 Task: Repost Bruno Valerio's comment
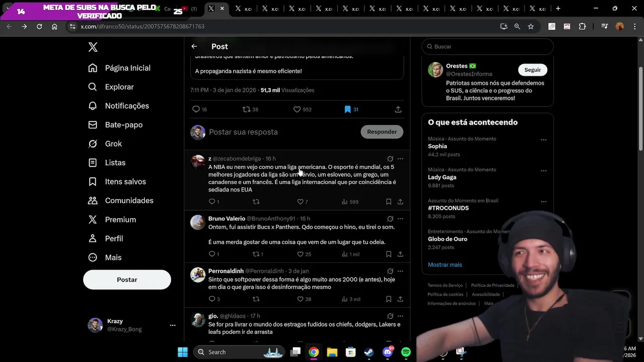(x=258, y=254)
